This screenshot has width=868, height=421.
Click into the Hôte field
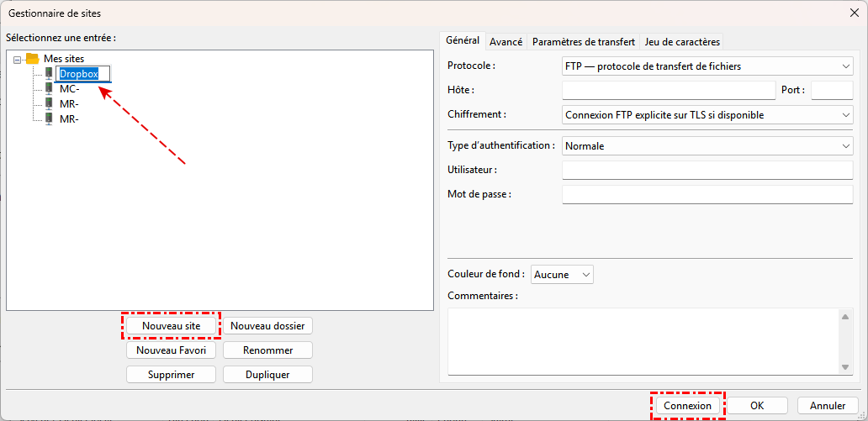pos(669,91)
